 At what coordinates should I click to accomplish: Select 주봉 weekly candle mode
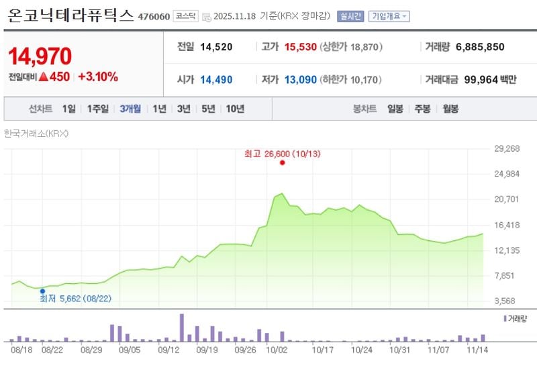422,109
